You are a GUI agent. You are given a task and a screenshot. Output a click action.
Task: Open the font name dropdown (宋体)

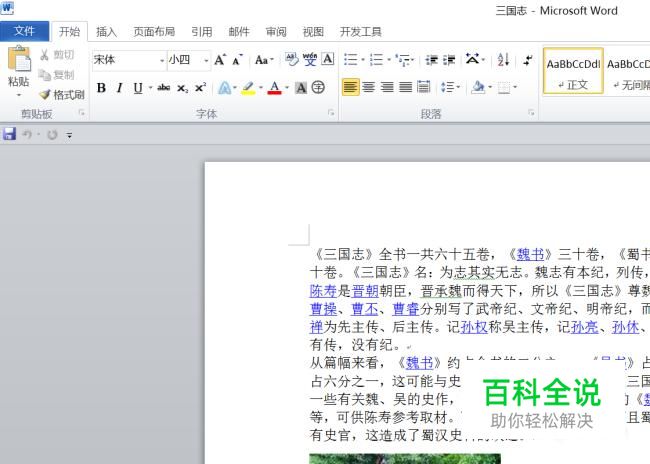click(x=162, y=61)
